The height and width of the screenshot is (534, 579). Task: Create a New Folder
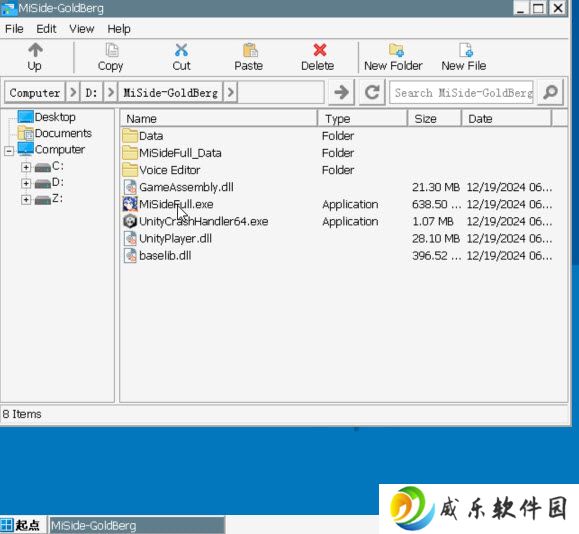click(x=393, y=57)
